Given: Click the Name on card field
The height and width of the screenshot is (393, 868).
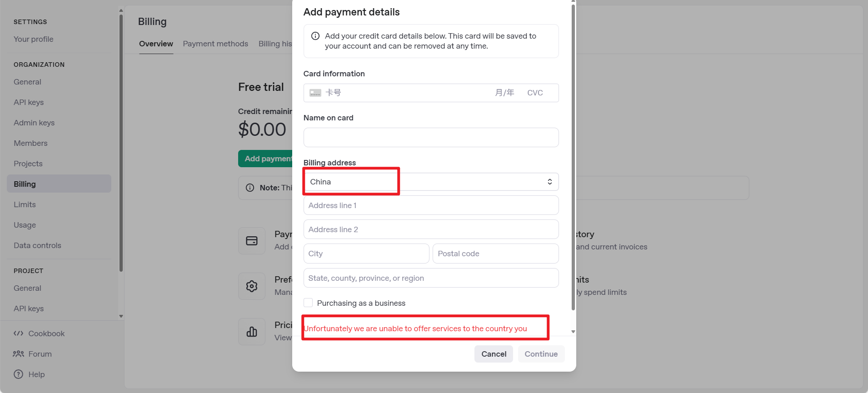Looking at the screenshot, I should point(431,137).
